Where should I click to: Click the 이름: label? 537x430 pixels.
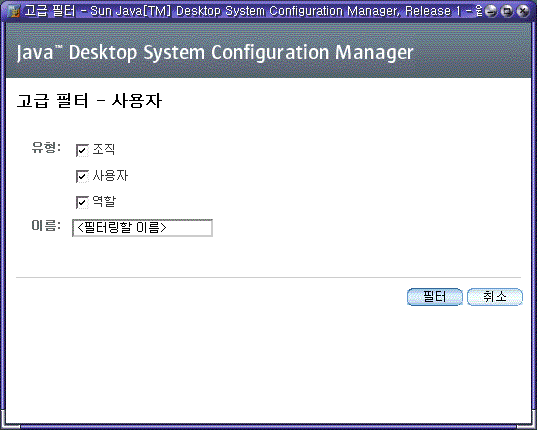coord(46,226)
